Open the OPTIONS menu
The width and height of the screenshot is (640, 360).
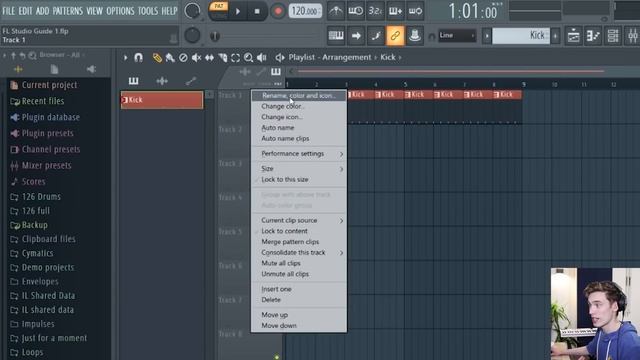120,11
